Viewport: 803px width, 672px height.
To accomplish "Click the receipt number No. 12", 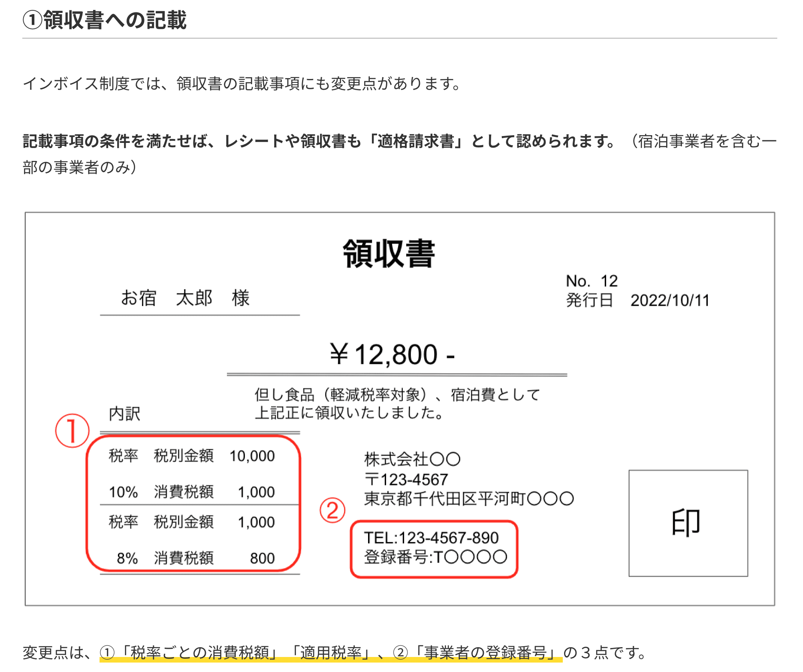I will [x=592, y=281].
